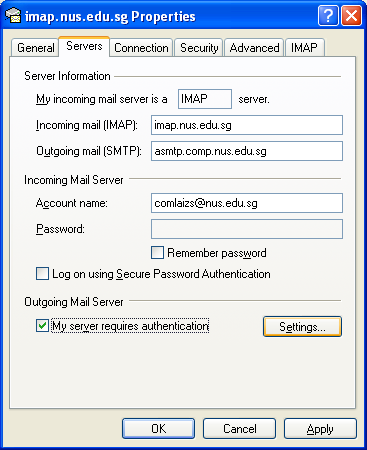Go to the Advanced tab
The height and width of the screenshot is (450, 367).
[x=254, y=48]
